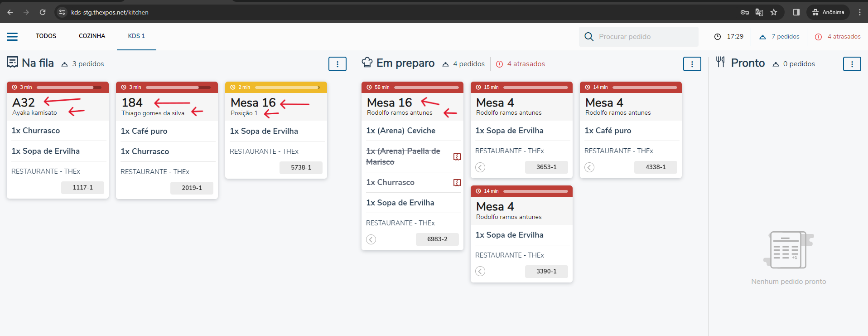Select customer name Ayaka kamisato

click(35, 113)
